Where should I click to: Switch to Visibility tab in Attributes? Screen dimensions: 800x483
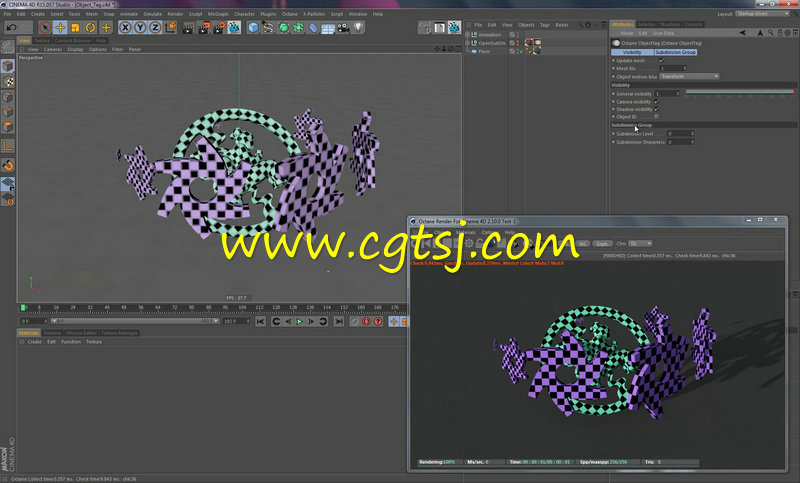pyautogui.click(x=632, y=52)
